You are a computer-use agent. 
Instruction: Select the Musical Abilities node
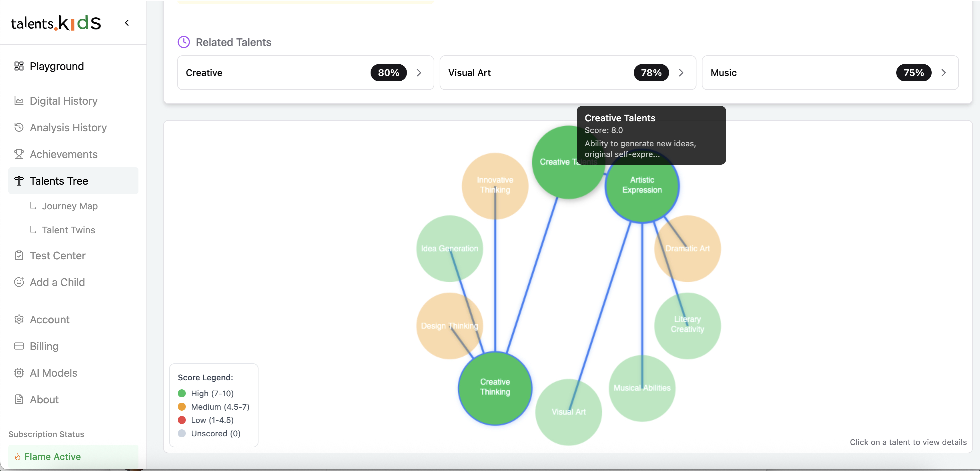(642, 388)
